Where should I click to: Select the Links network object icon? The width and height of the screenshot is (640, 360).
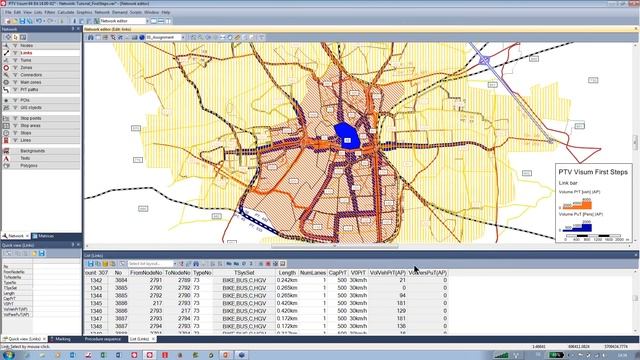point(6,53)
